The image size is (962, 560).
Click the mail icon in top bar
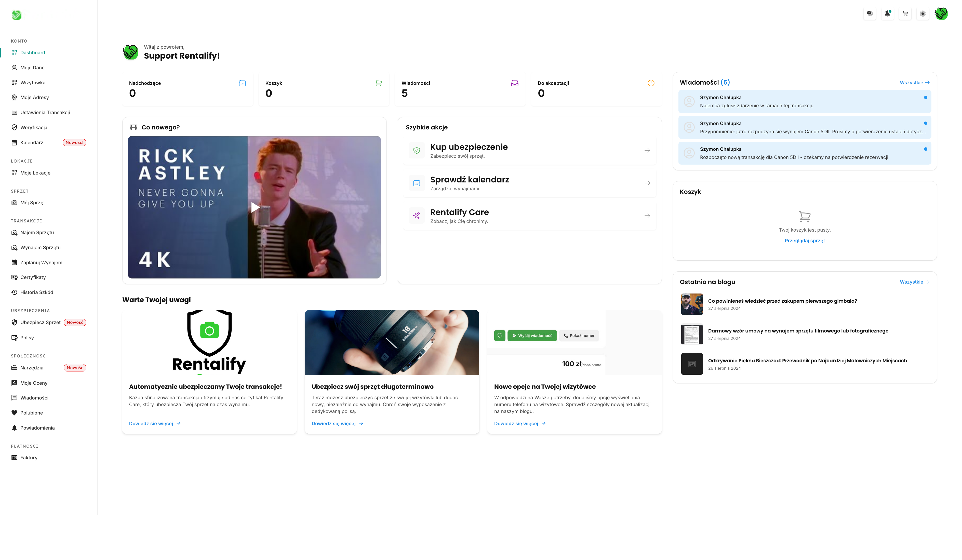pyautogui.click(x=869, y=13)
